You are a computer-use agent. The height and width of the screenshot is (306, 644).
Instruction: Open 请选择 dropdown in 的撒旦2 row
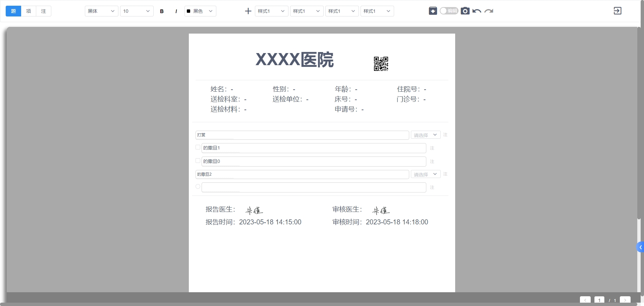pyautogui.click(x=426, y=174)
